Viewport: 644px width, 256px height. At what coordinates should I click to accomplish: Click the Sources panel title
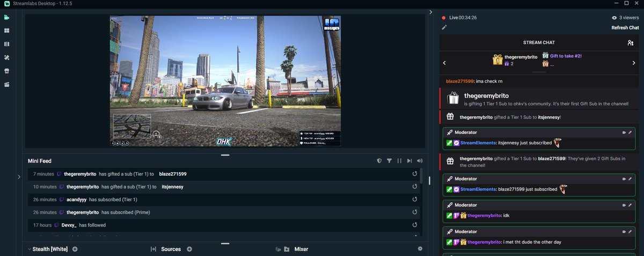coord(171,249)
